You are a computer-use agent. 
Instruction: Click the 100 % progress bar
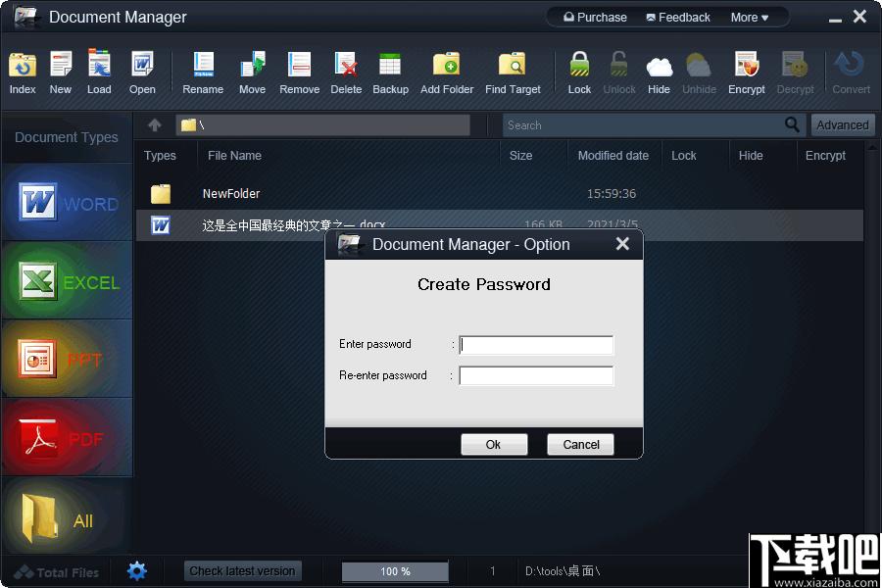click(395, 571)
